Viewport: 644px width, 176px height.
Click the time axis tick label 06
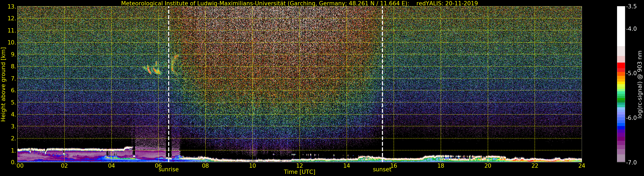click(x=159, y=166)
